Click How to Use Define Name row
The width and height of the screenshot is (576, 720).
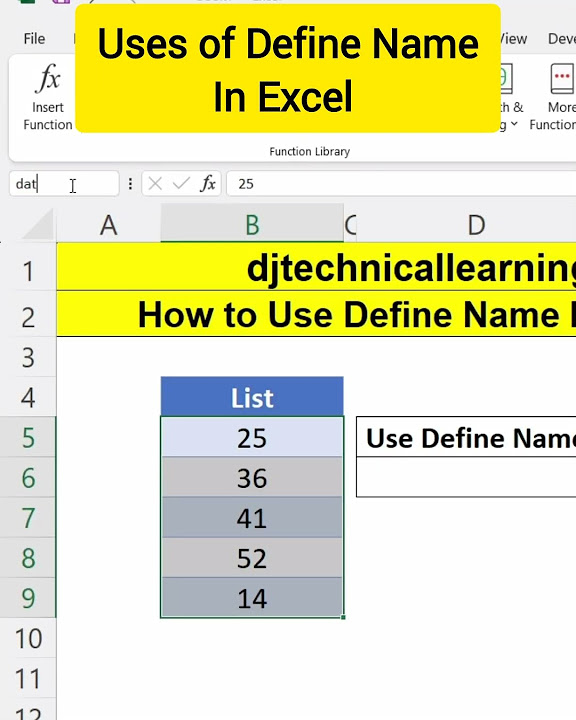316,315
